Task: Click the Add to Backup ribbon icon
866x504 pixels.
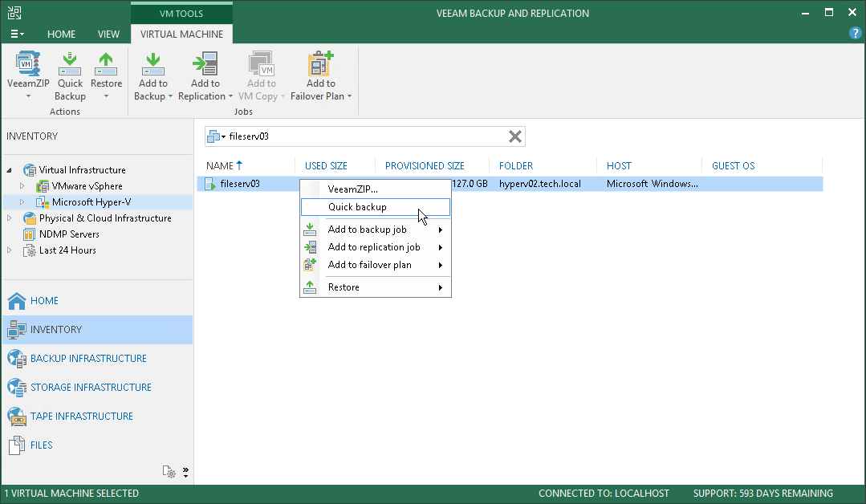Action: point(153,64)
